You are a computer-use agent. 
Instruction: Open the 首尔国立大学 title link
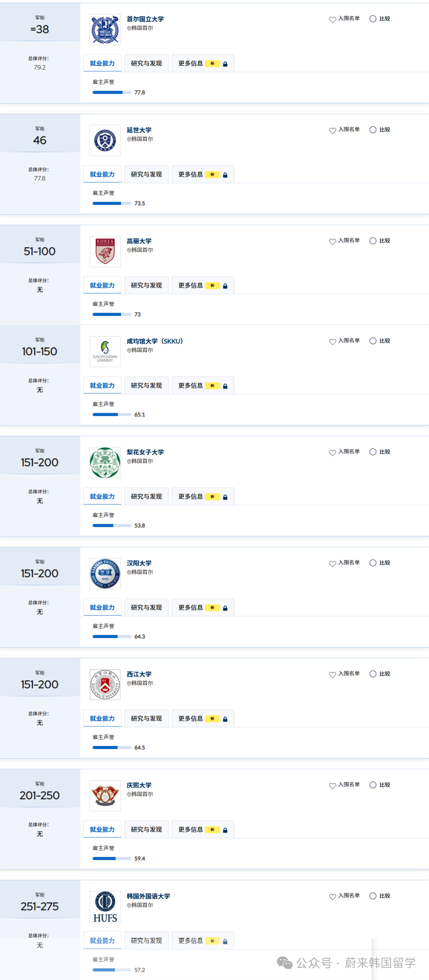tap(145, 19)
